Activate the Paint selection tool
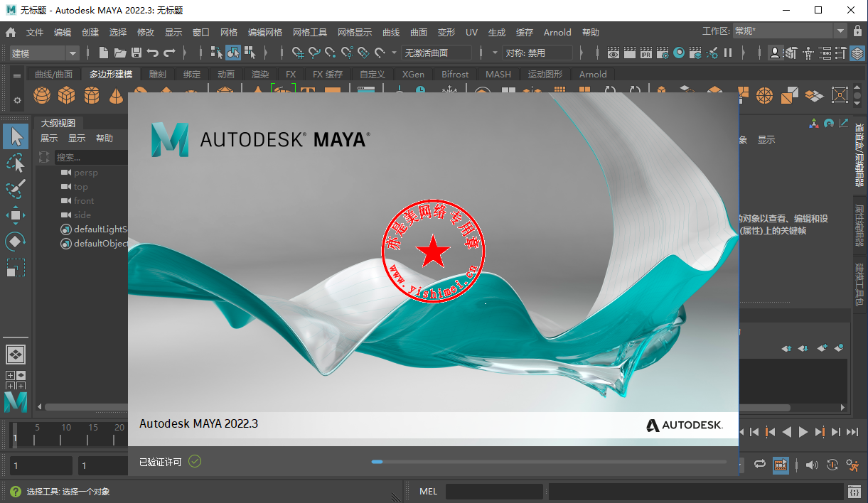Viewport: 868px width, 503px height. (x=16, y=189)
